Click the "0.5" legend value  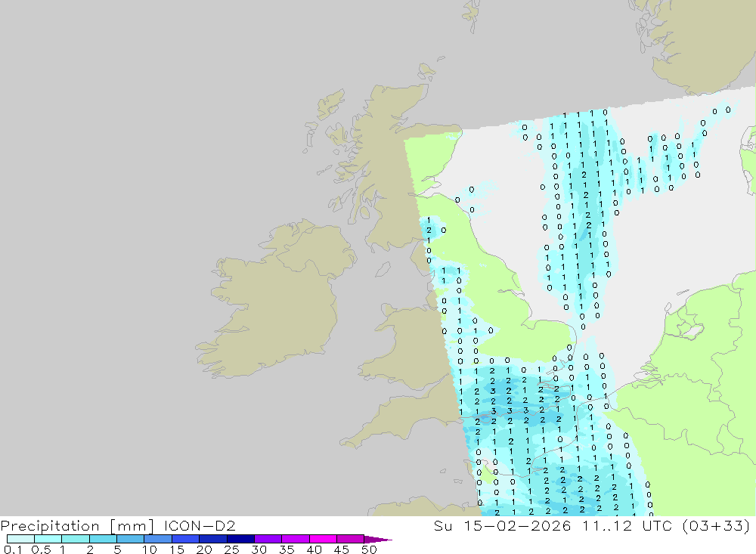(41, 549)
